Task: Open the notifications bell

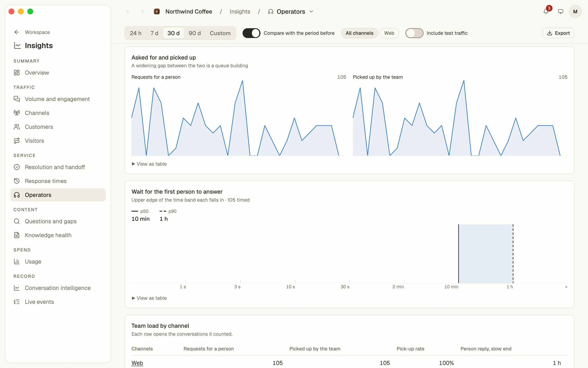Action: click(546, 11)
